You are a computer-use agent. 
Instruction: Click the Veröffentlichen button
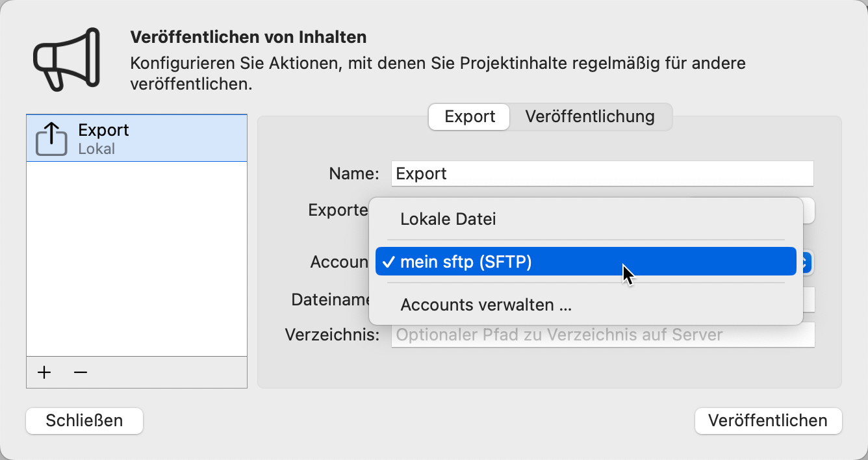pyautogui.click(x=768, y=420)
